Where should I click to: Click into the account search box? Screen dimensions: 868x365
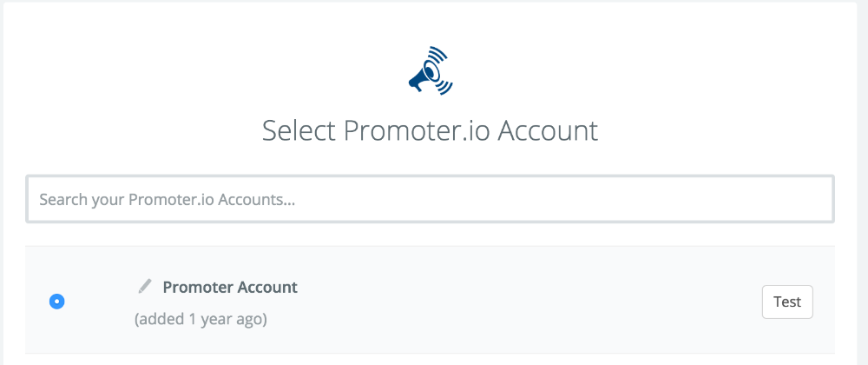[x=431, y=200]
